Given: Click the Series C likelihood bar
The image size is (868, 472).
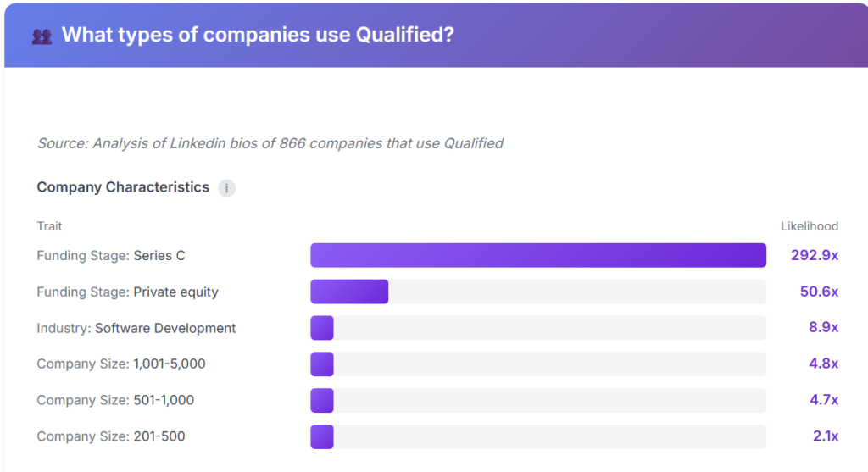Looking at the screenshot, I should point(537,255).
